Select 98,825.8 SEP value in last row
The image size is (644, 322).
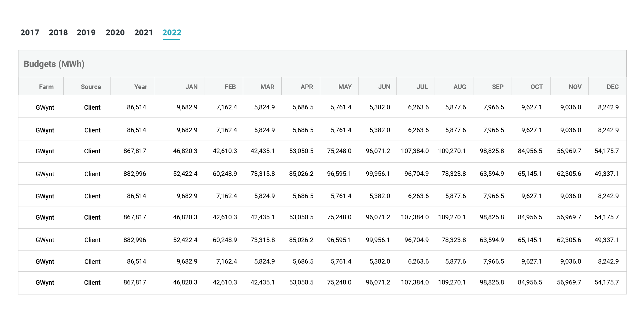coord(492,282)
